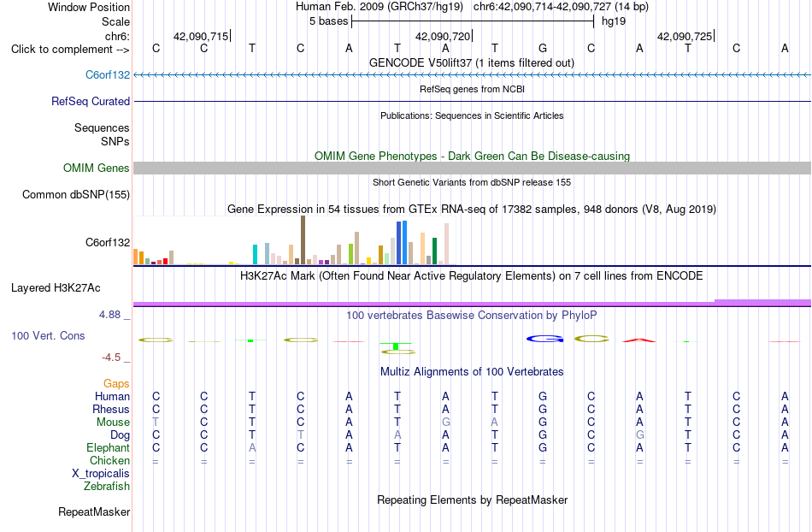Image resolution: width=812 pixels, height=532 pixels.
Task: Click the Layered H3K27Ac track label
Action: pyautogui.click(x=56, y=287)
